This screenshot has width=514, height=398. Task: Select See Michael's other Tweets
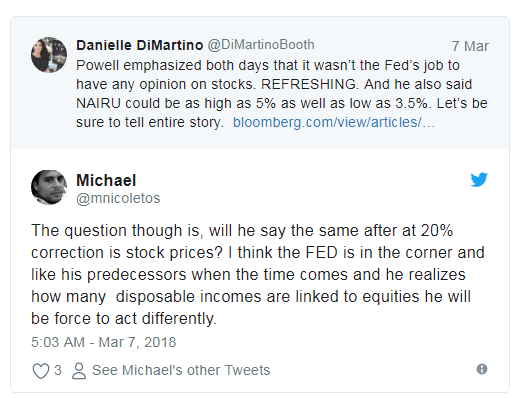click(x=181, y=370)
